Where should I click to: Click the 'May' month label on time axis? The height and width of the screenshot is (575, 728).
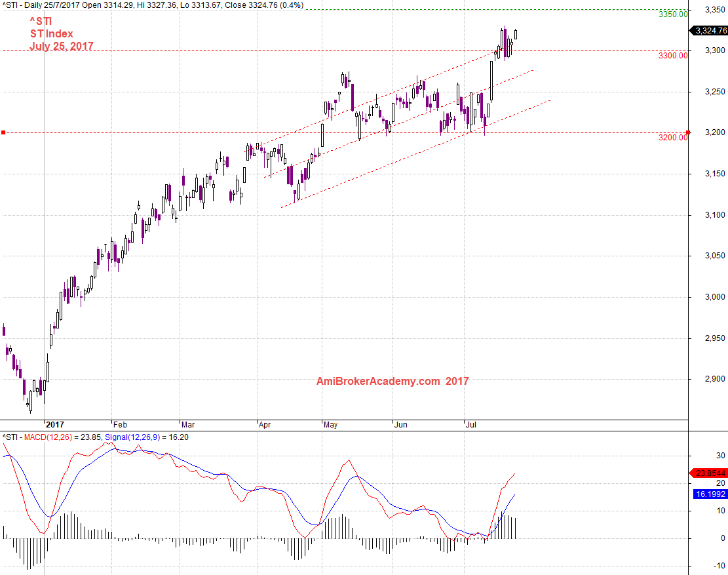pos(330,424)
